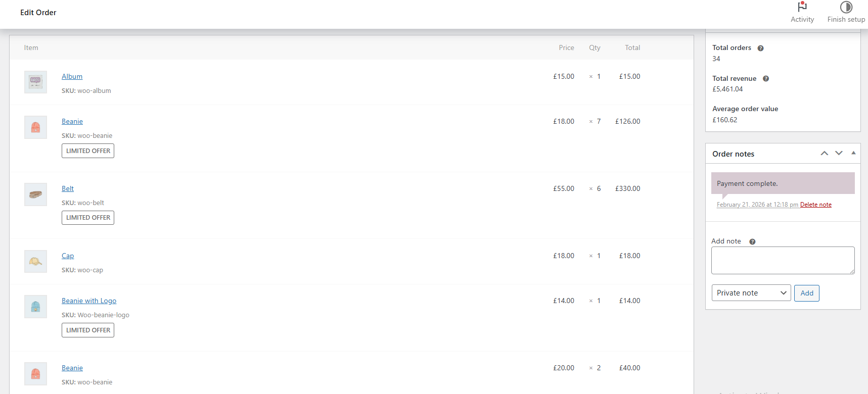Click the Total orders help icon
The width and height of the screenshot is (868, 394).
coord(760,48)
